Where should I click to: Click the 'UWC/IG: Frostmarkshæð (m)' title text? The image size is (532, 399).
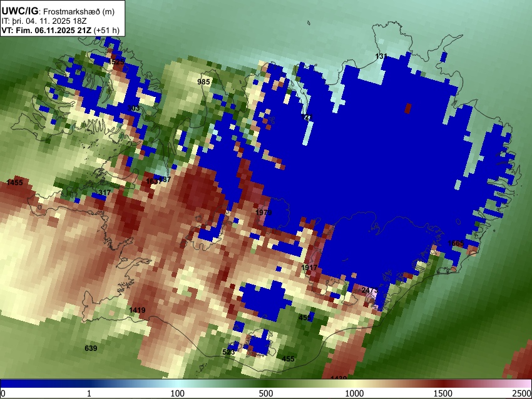coord(58,11)
